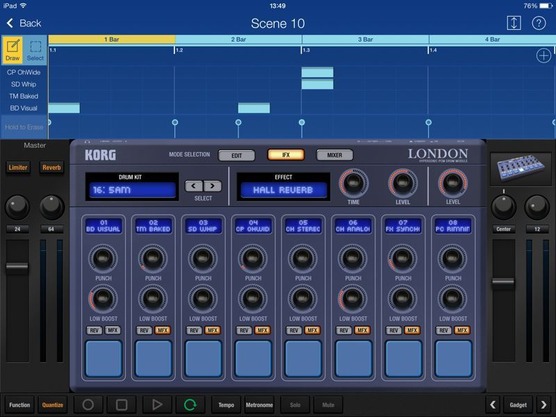
Task: Select the BD Visual note at bar start
Action: tap(64, 108)
